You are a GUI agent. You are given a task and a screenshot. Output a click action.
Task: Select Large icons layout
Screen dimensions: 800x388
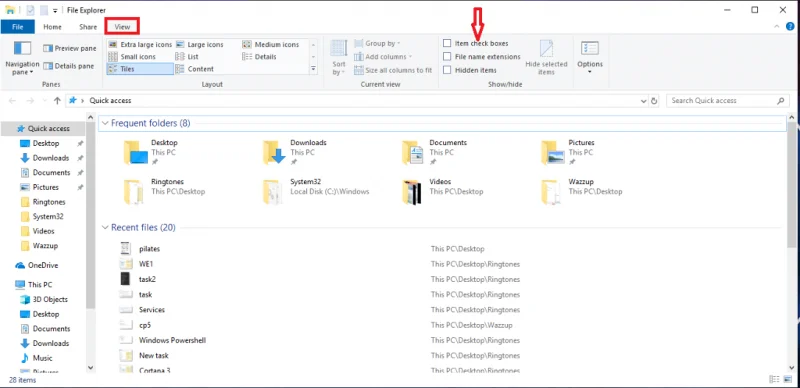[199, 44]
